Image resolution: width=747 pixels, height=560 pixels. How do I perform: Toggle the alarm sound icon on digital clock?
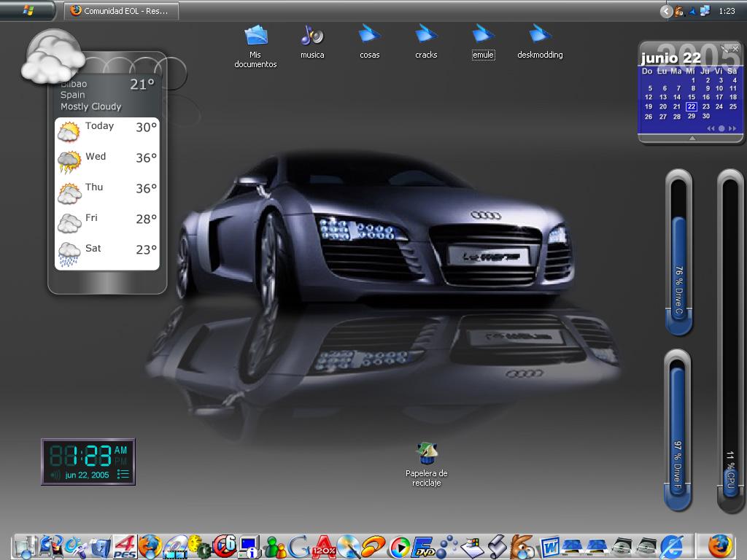[x=55, y=475]
